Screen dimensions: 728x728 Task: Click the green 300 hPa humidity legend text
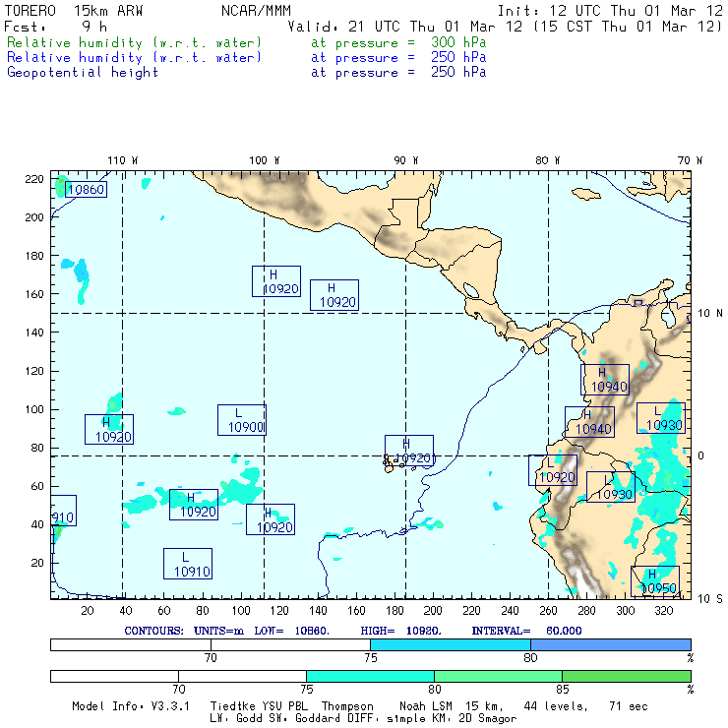coord(135,43)
